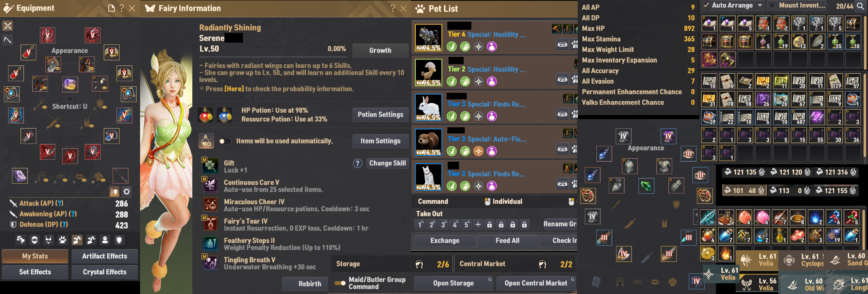The height and width of the screenshot is (294, 868).
Task: Click the fairy Growth button
Action: [x=380, y=50]
